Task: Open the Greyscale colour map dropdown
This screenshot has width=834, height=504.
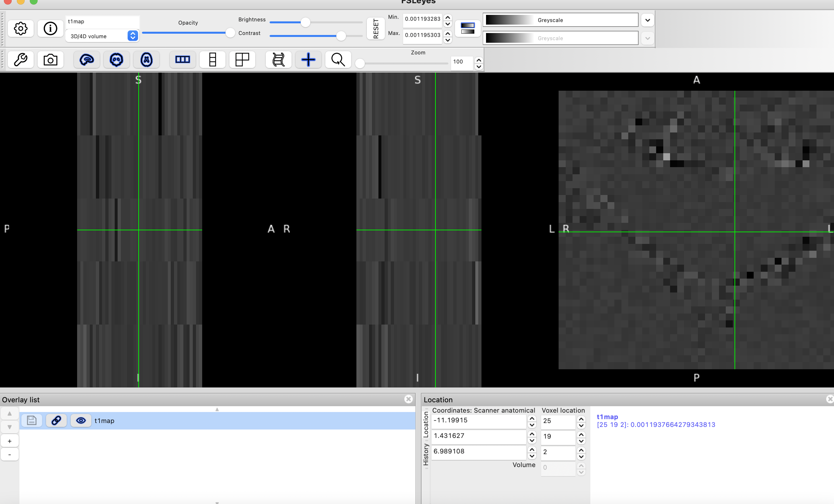Action: pyautogui.click(x=647, y=20)
